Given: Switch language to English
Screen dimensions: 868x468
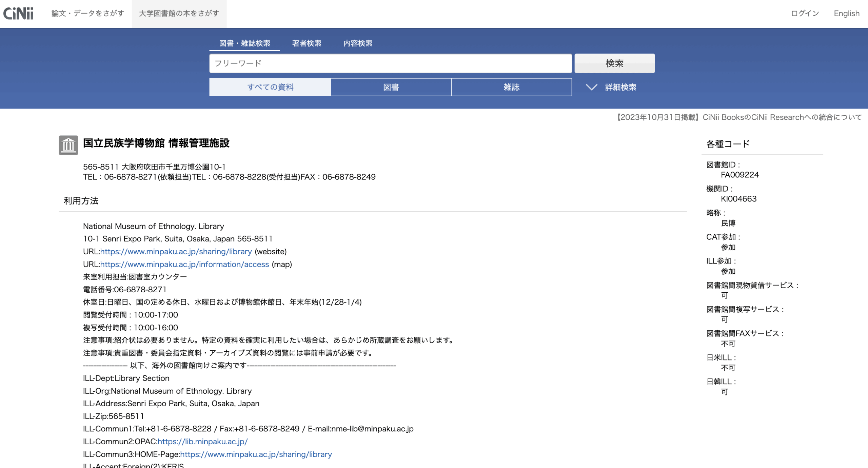Looking at the screenshot, I should click(846, 14).
